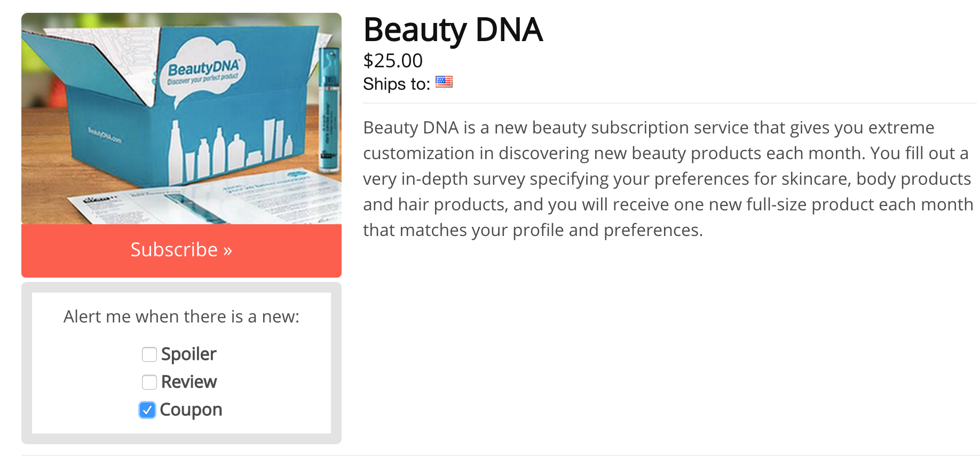The image size is (980, 457).
Task: Click the blue tube product beside the box
Action: tap(329, 109)
